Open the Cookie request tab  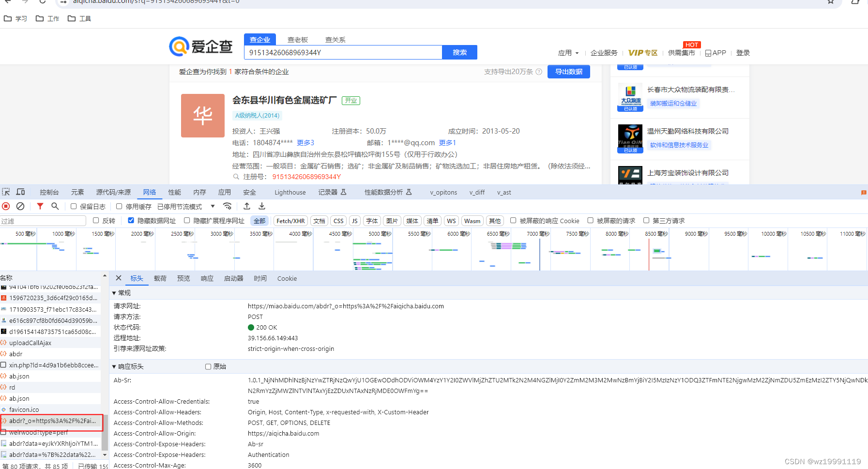click(x=287, y=278)
